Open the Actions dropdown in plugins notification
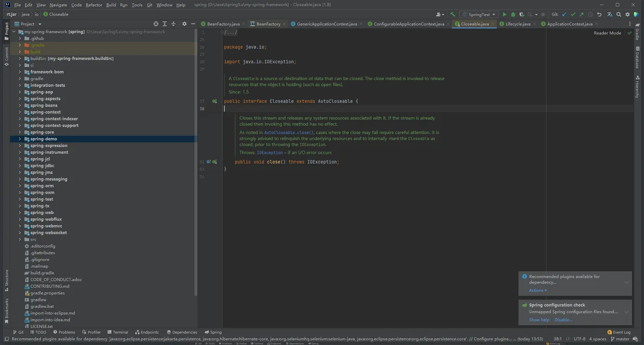 [538, 290]
